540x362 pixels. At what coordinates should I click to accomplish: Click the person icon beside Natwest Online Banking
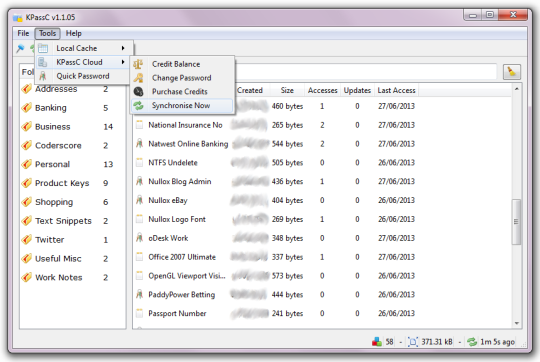tap(139, 143)
